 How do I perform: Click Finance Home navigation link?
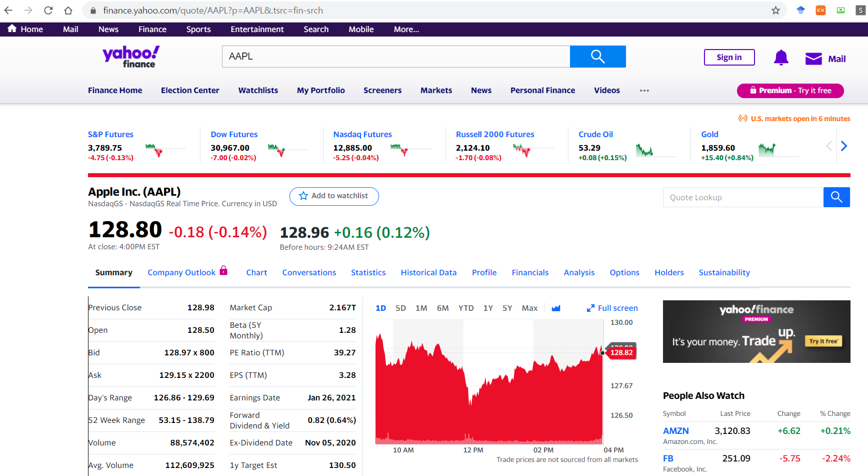[115, 91]
